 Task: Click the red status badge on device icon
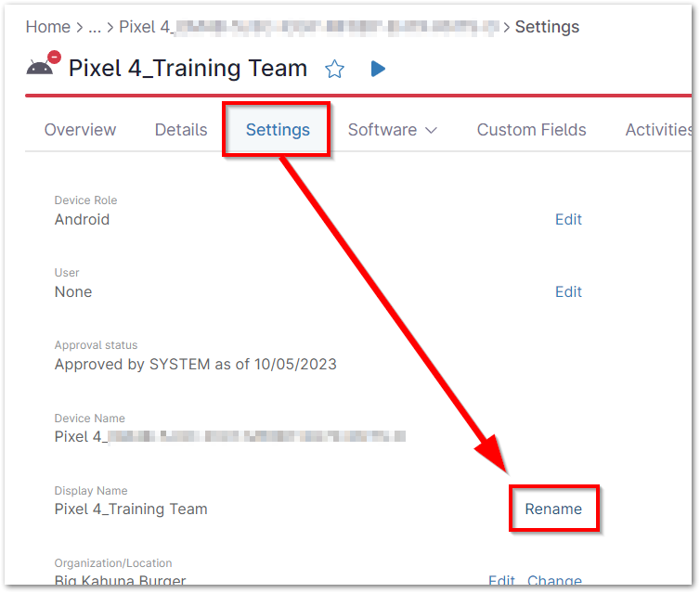pos(54,58)
